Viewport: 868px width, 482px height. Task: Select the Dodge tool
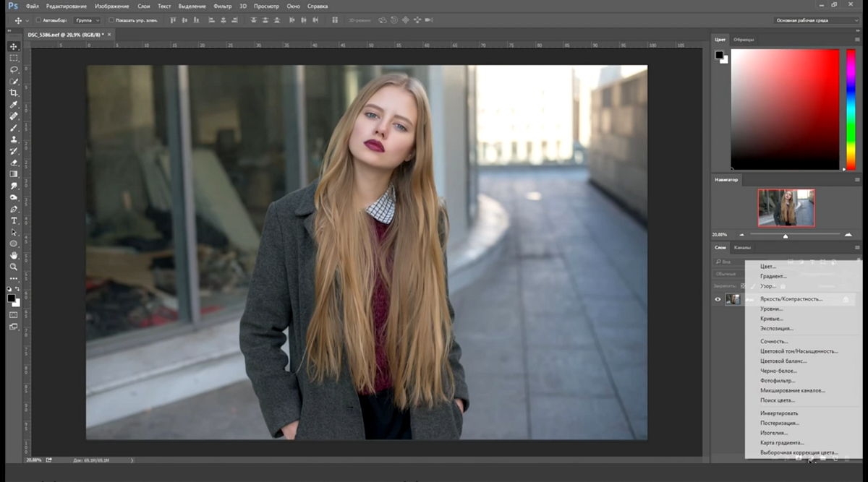[x=14, y=197]
